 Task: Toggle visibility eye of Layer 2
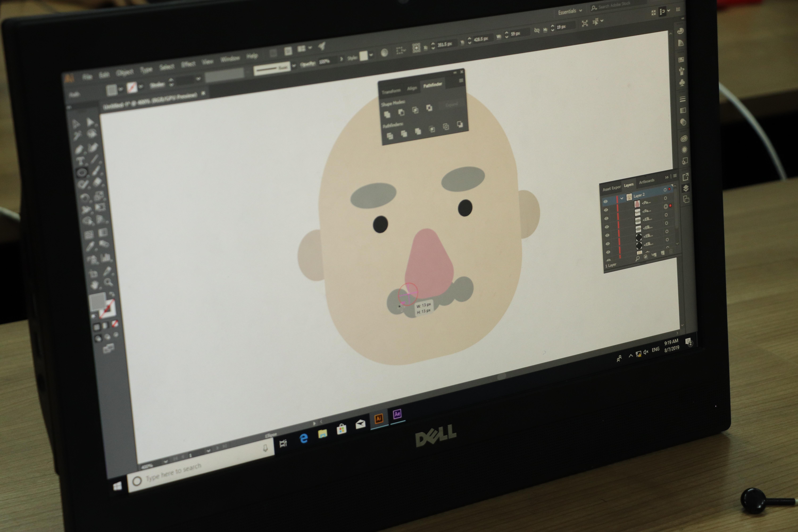pos(606,201)
